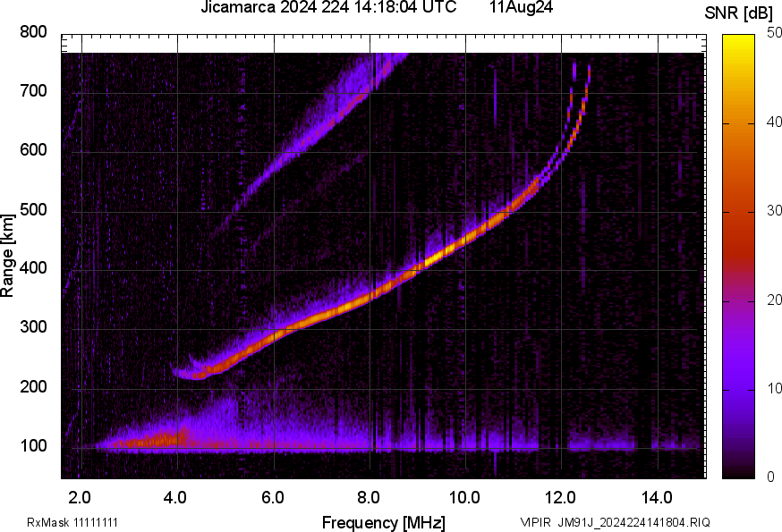Click the Jicamarca title timestamp
Image resolution: width=782 pixels, height=532 pixels.
[328, 7]
